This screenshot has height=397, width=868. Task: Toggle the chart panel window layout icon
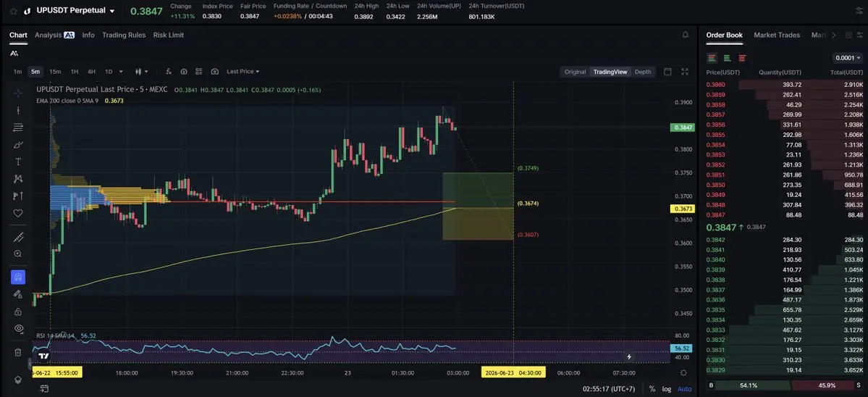pyautogui.click(x=667, y=72)
